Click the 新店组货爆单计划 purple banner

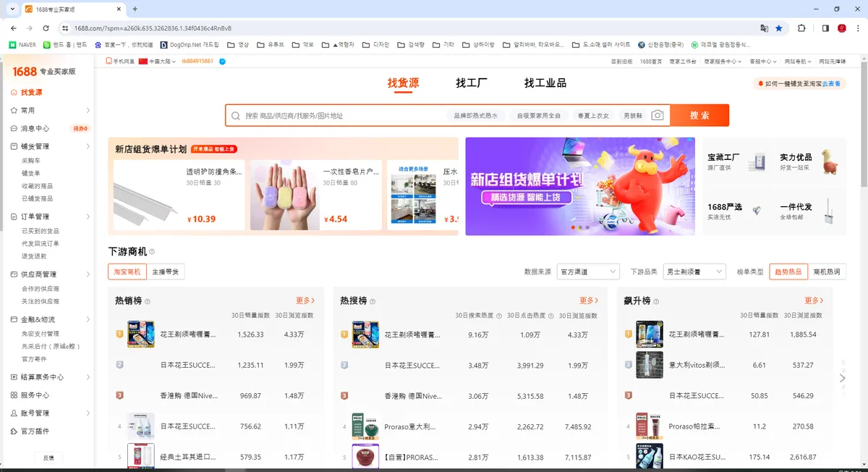point(580,186)
